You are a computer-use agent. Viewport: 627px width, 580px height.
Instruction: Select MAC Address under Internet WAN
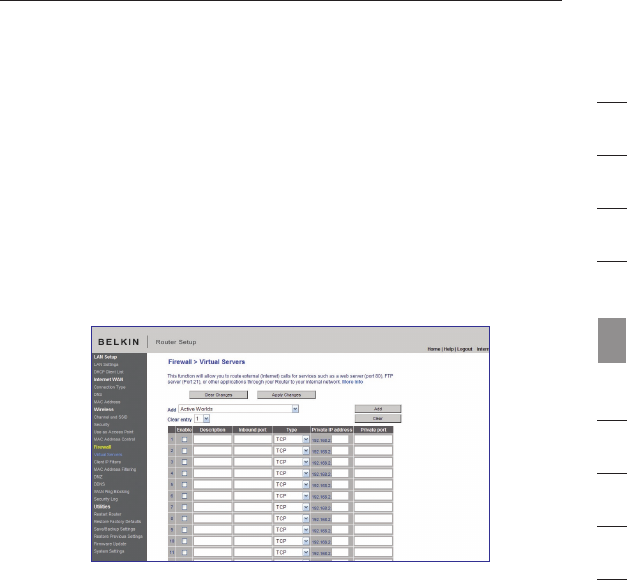point(107,402)
